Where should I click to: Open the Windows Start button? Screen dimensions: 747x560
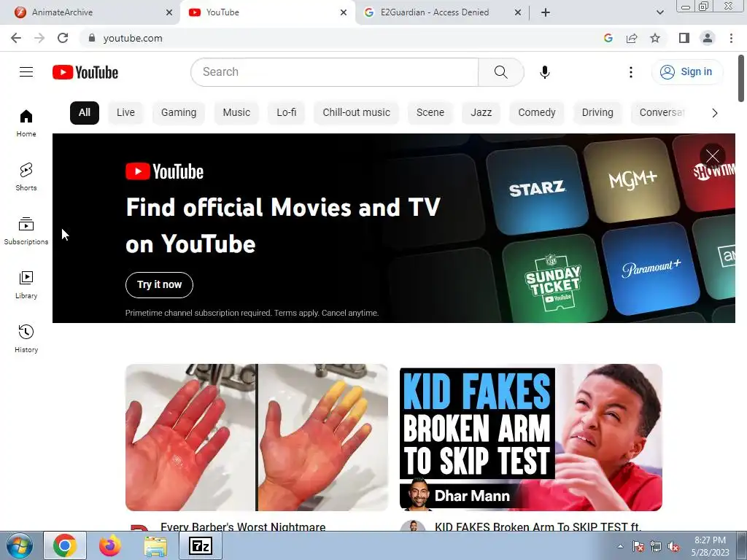(x=19, y=545)
